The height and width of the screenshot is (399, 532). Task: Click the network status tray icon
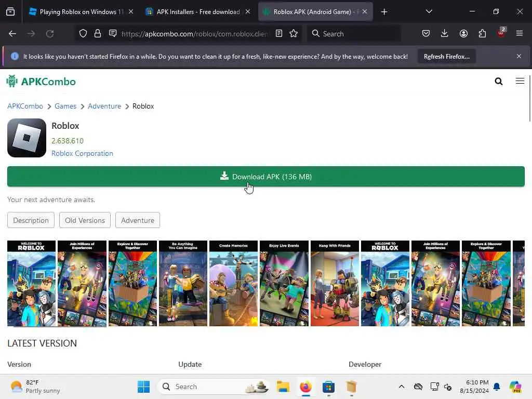pos(434,387)
